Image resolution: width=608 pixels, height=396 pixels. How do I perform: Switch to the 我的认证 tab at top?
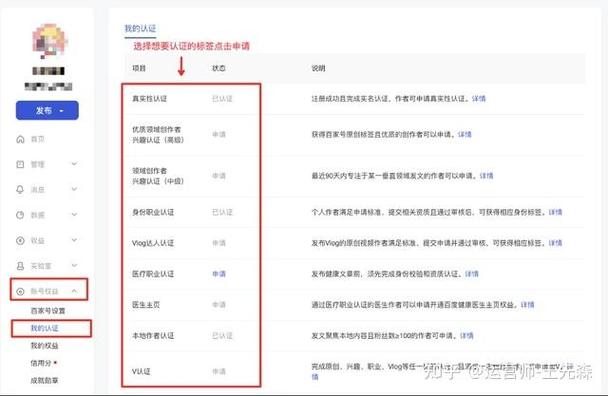click(140, 28)
